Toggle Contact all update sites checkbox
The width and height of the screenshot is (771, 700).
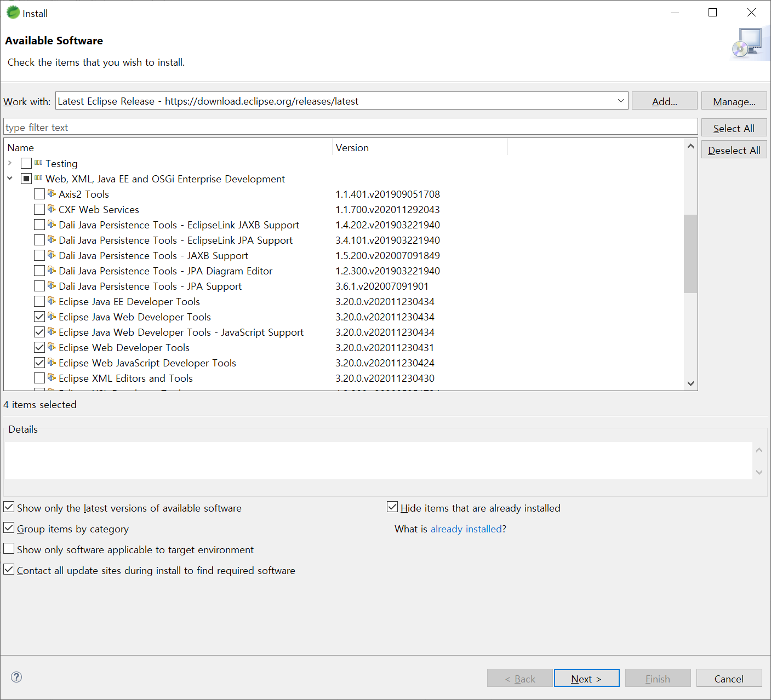[9, 570]
